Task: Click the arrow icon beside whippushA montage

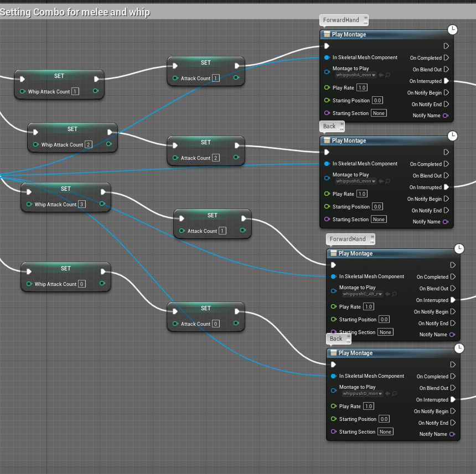Action: [381, 75]
